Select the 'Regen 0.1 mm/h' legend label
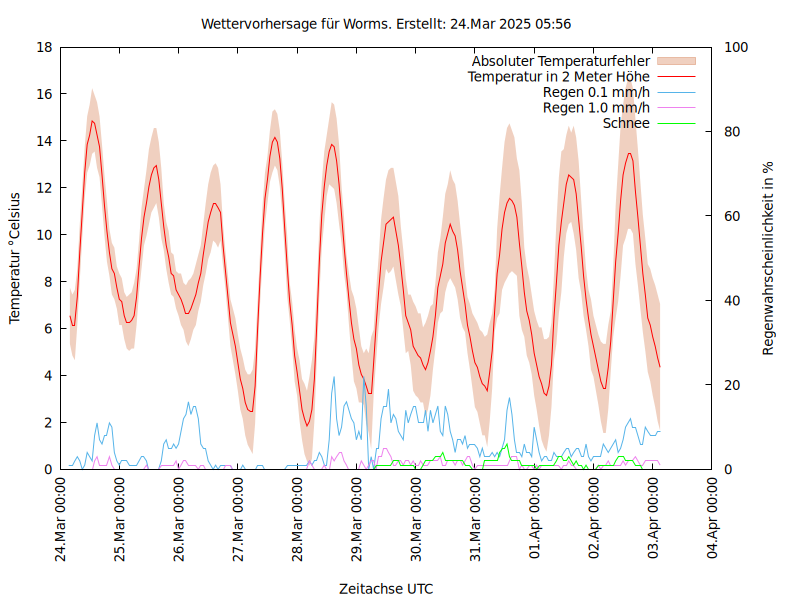Screen dimensions: 800x600 pos(596,92)
